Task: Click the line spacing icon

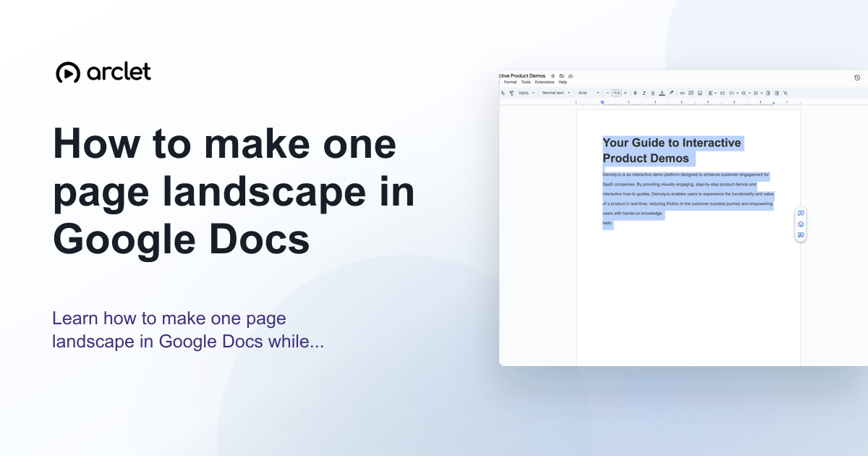Action: point(723,93)
